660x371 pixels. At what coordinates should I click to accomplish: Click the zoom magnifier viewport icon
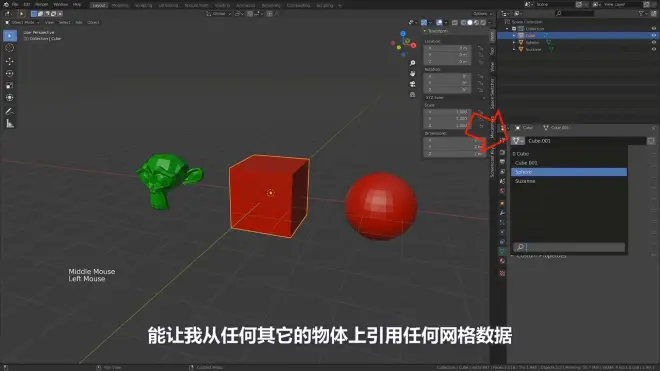coord(412,63)
